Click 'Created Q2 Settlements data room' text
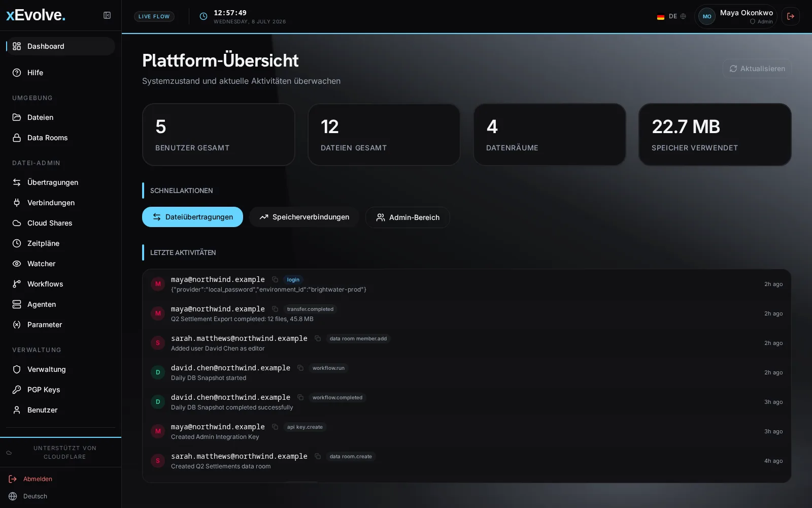This screenshot has height=508, width=812. [221, 466]
